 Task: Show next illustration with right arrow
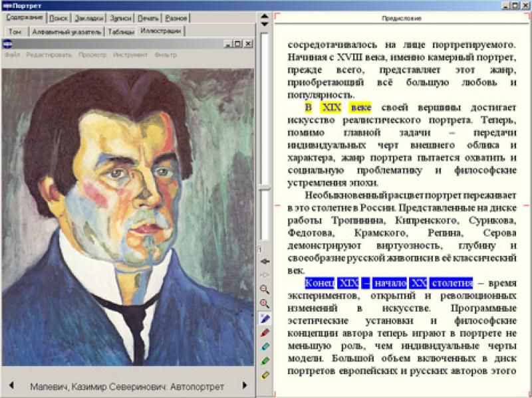pos(245,385)
